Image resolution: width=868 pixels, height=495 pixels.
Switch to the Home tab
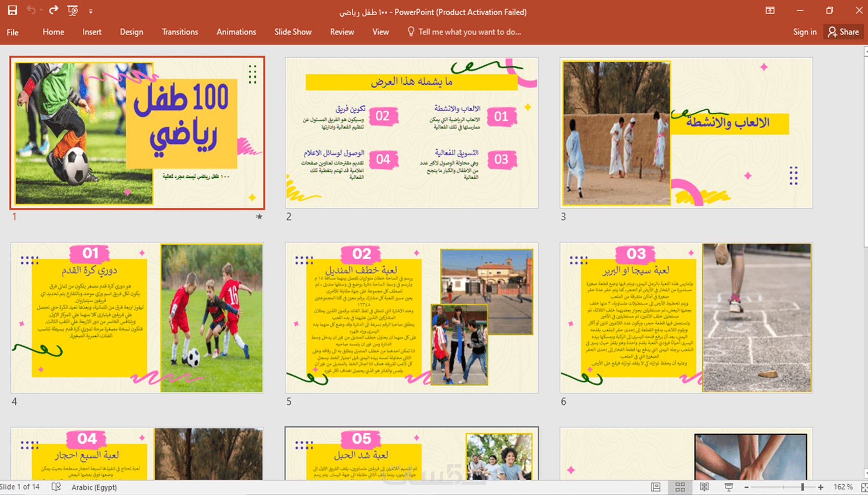click(54, 32)
